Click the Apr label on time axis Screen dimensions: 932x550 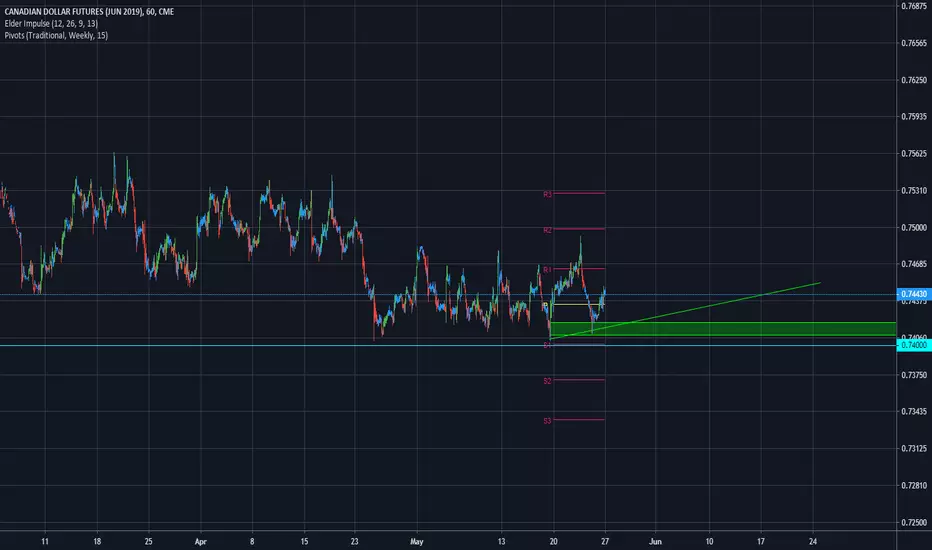[x=200, y=542]
